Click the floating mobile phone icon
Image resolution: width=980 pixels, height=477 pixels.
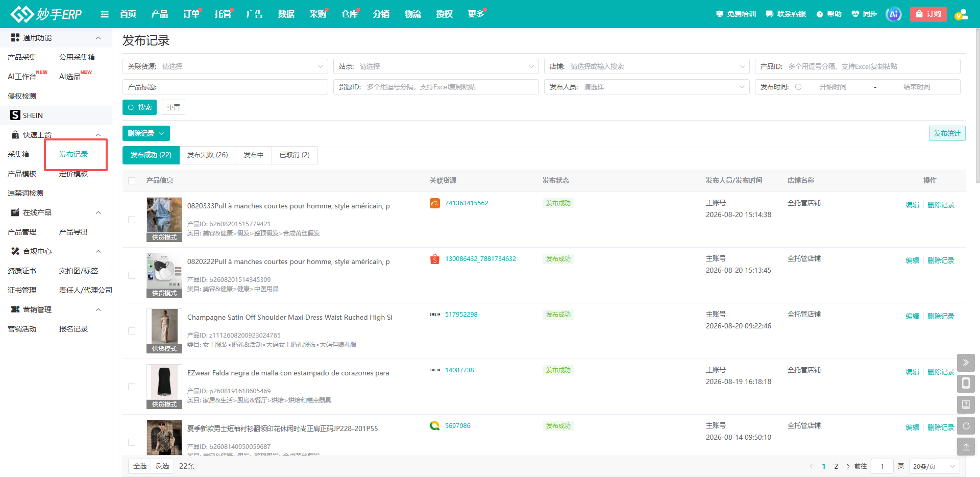(966, 384)
